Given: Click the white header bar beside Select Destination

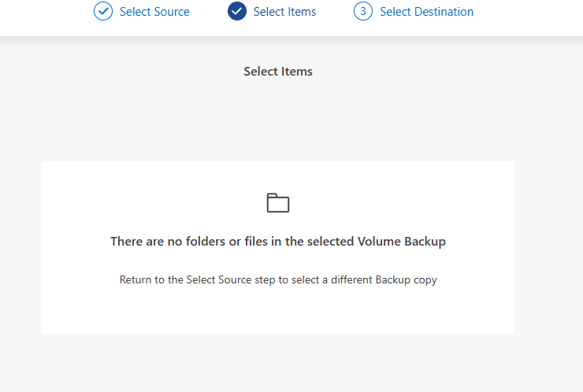Looking at the screenshot, I should [x=528, y=16].
